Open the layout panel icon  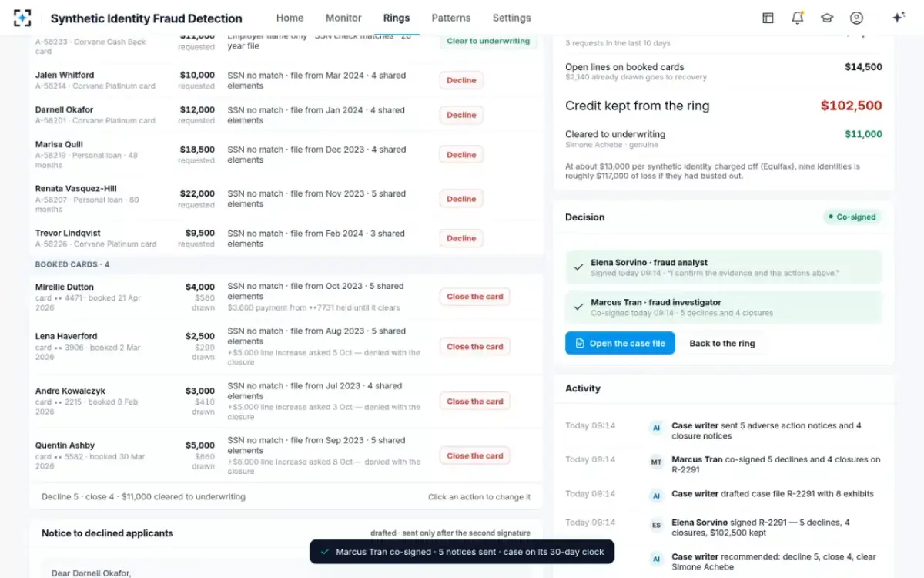(x=768, y=18)
